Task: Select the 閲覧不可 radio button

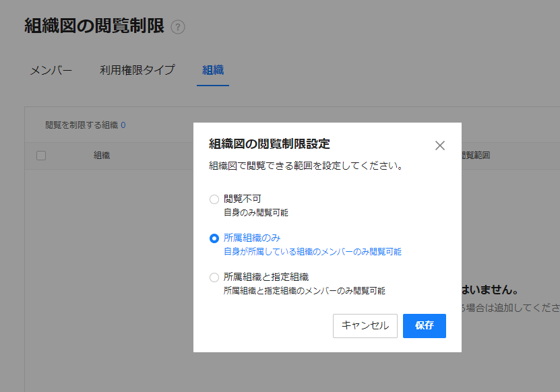Action: [x=214, y=199]
